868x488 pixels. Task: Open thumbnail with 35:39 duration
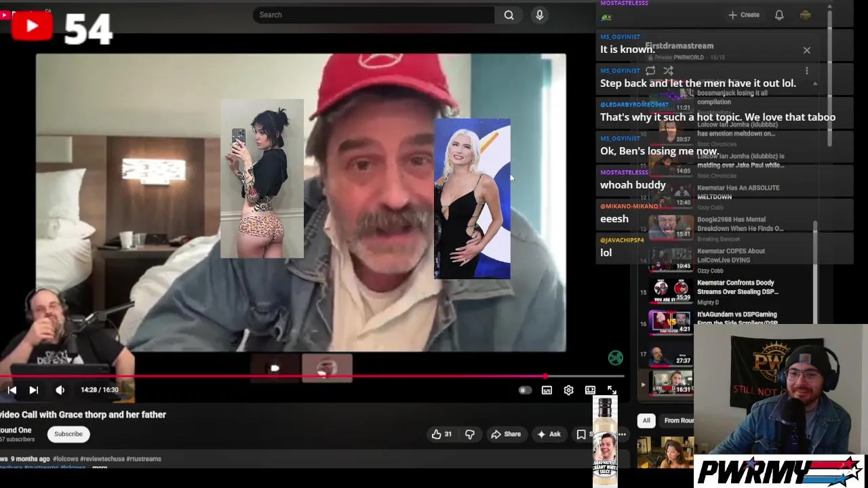(671, 291)
